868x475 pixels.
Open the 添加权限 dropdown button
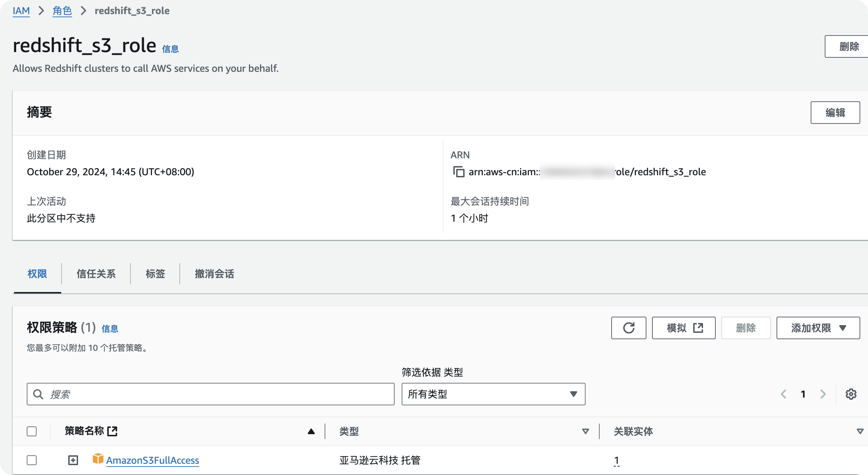point(818,328)
